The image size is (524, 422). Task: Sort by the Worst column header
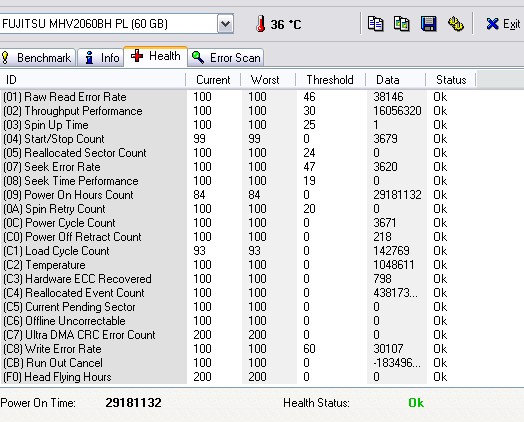268,80
